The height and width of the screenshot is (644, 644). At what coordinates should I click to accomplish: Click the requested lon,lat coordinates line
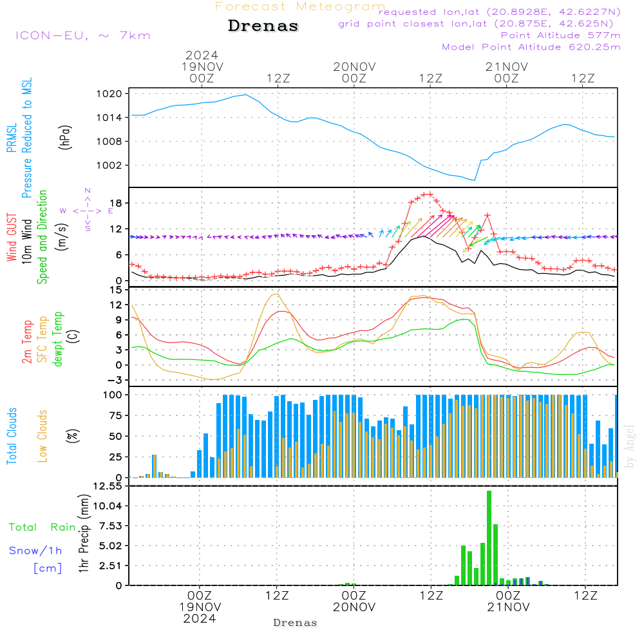pyautogui.click(x=500, y=12)
